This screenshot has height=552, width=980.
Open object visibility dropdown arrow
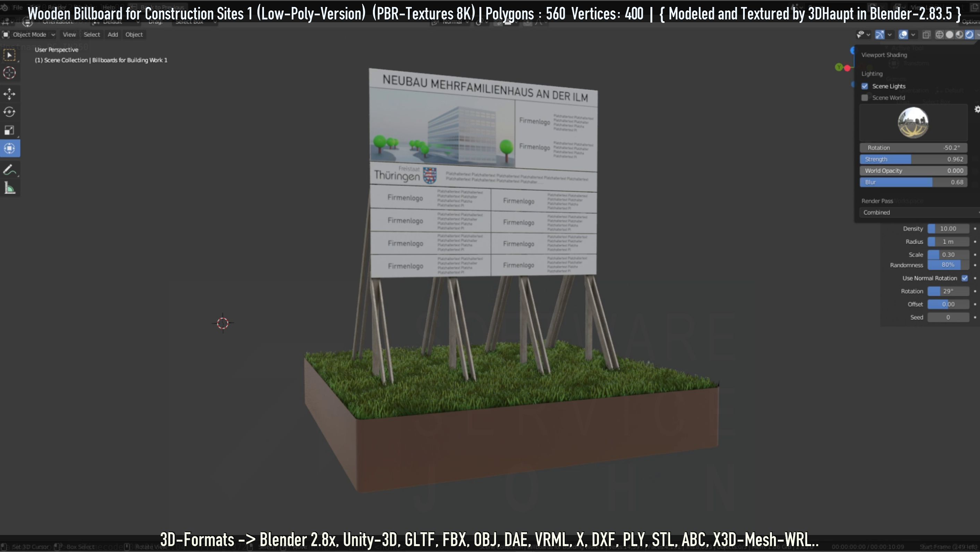[868, 35]
